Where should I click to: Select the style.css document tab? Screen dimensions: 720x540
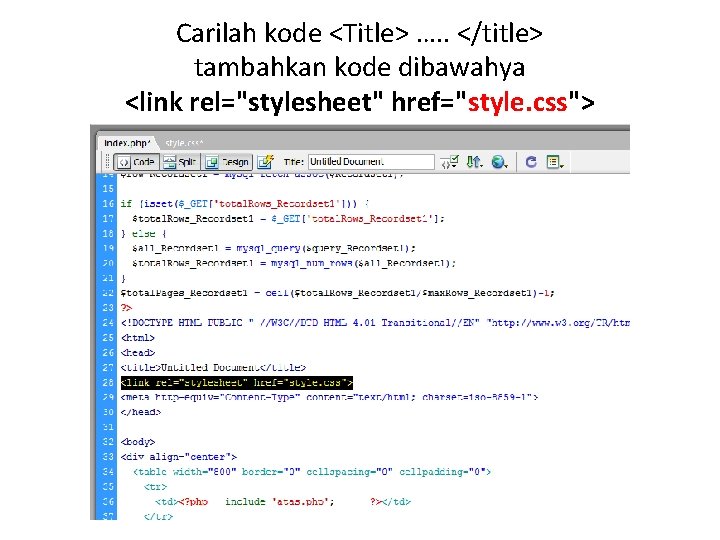coord(184,143)
